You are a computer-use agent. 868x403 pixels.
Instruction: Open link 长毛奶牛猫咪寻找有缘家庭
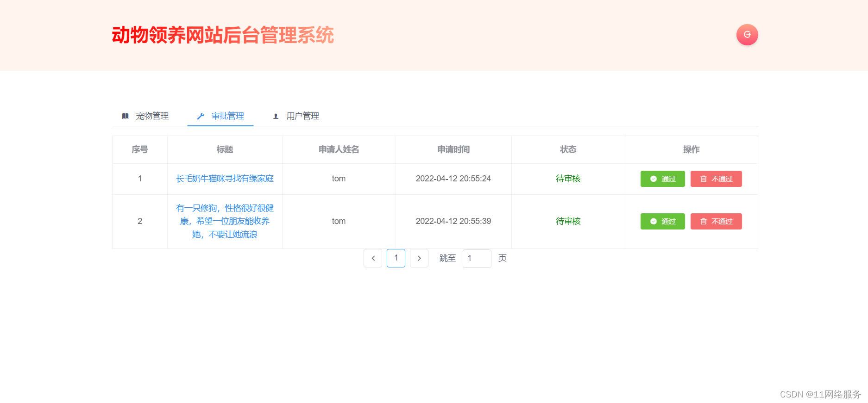click(x=225, y=179)
